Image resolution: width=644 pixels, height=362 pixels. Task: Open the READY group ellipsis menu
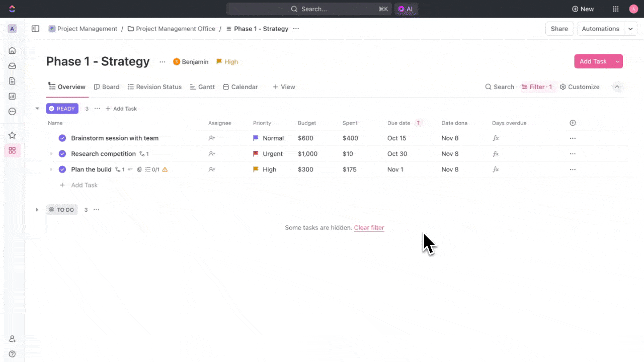(x=97, y=109)
